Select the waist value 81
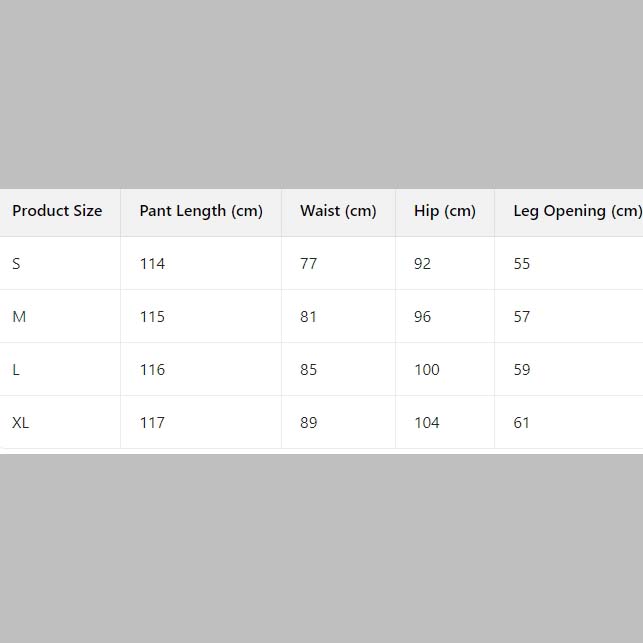The width and height of the screenshot is (643, 643). click(x=308, y=317)
